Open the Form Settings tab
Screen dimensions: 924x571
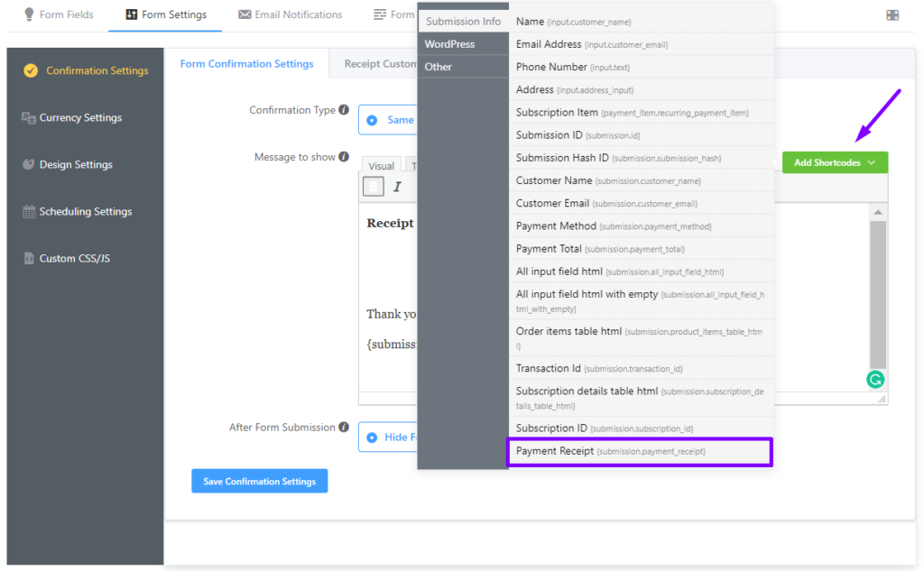[166, 14]
